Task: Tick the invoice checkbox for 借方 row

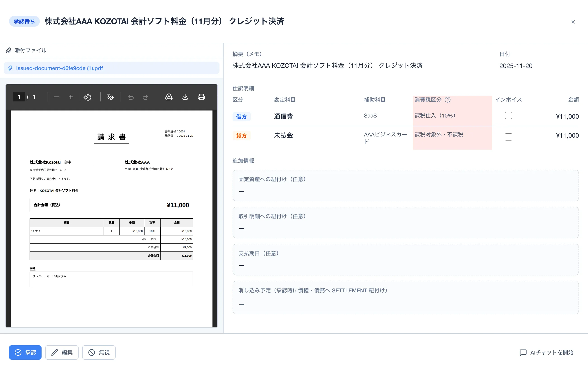Action: (x=508, y=116)
